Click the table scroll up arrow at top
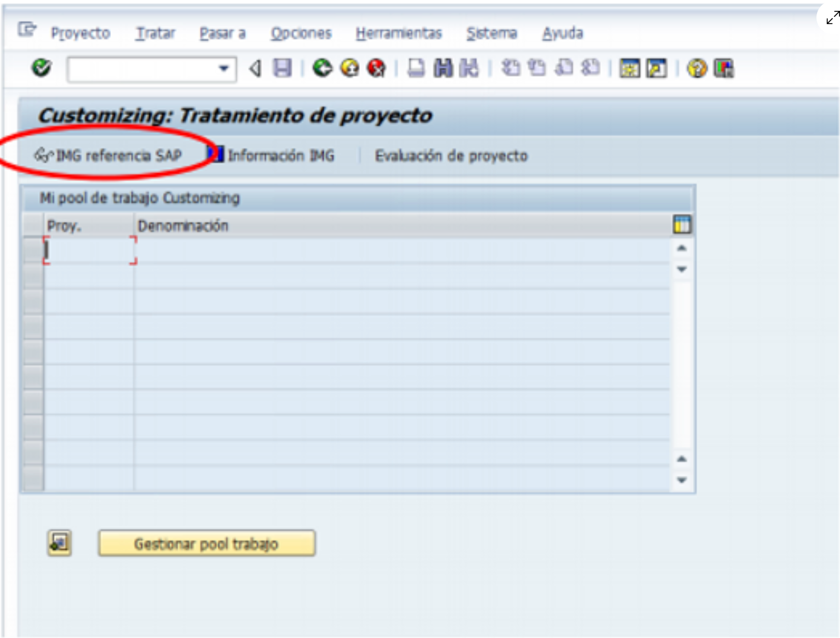This screenshot has height=638, width=840. tap(682, 248)
